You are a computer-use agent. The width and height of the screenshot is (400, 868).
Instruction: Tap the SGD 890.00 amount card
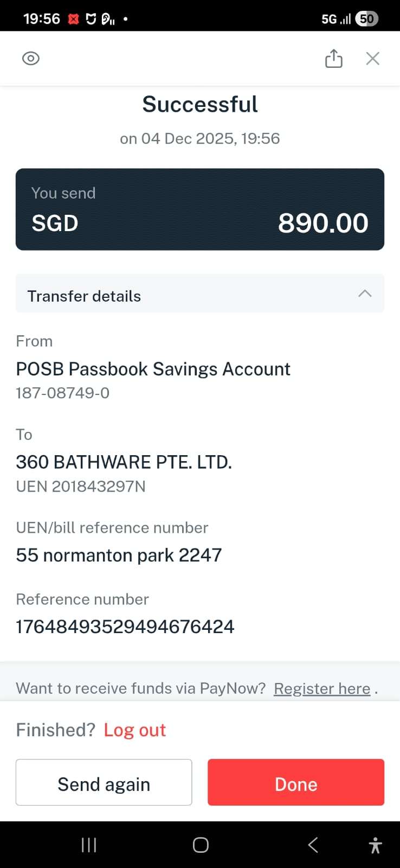[199, 209]
